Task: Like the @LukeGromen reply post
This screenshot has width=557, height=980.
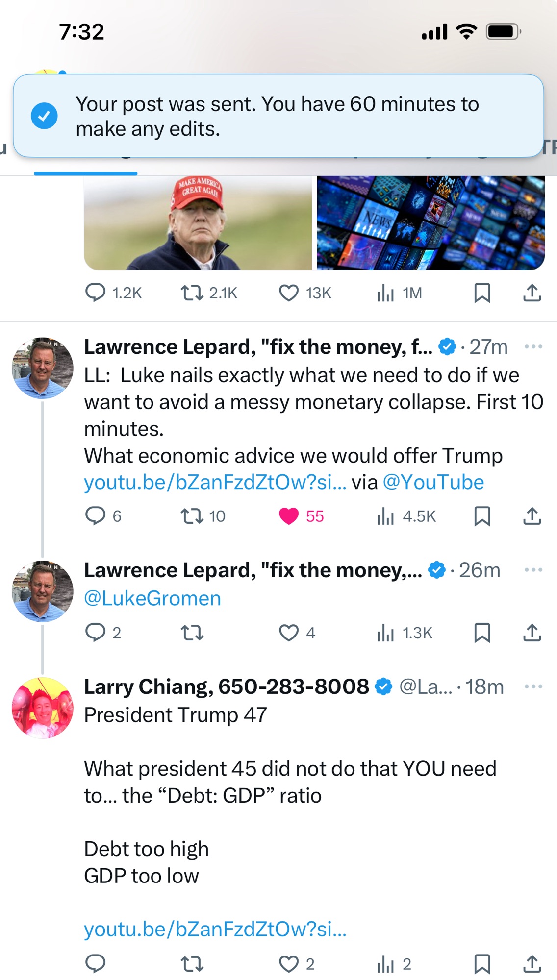Action: [289, 633]
